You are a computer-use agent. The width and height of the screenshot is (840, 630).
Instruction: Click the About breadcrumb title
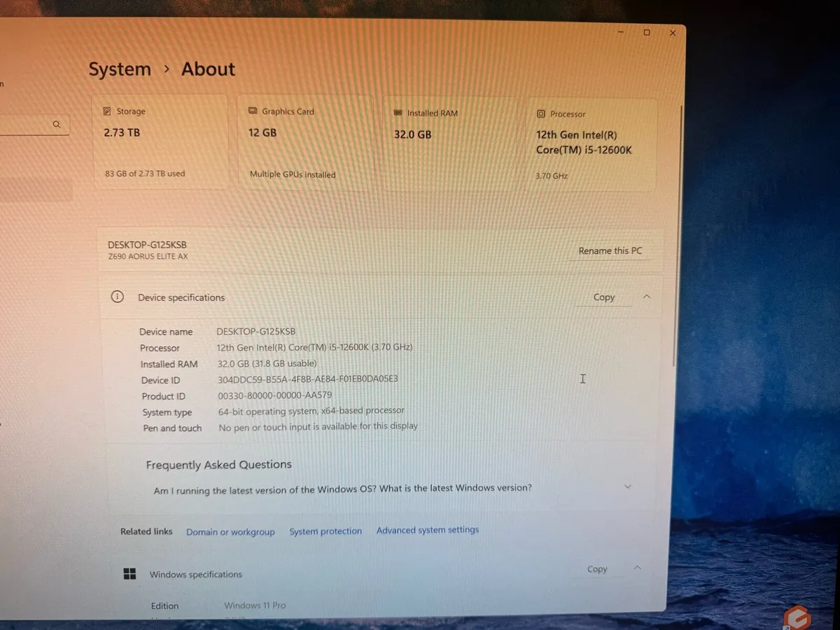209,69
